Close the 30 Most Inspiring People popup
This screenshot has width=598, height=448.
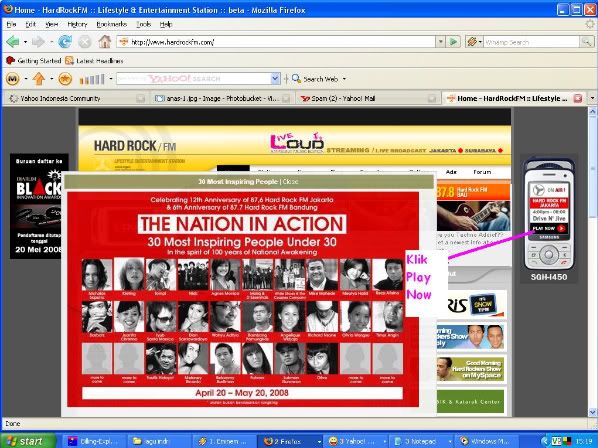[291, 181]
